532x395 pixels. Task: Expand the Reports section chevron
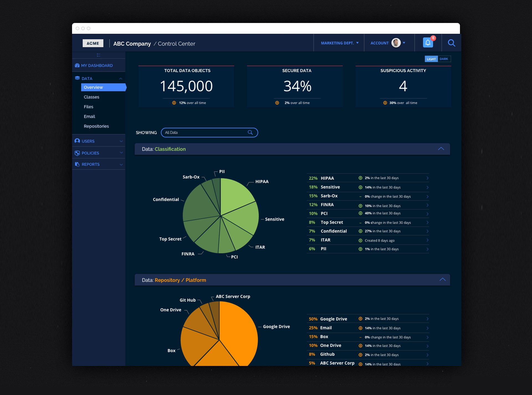click(121, 164)
